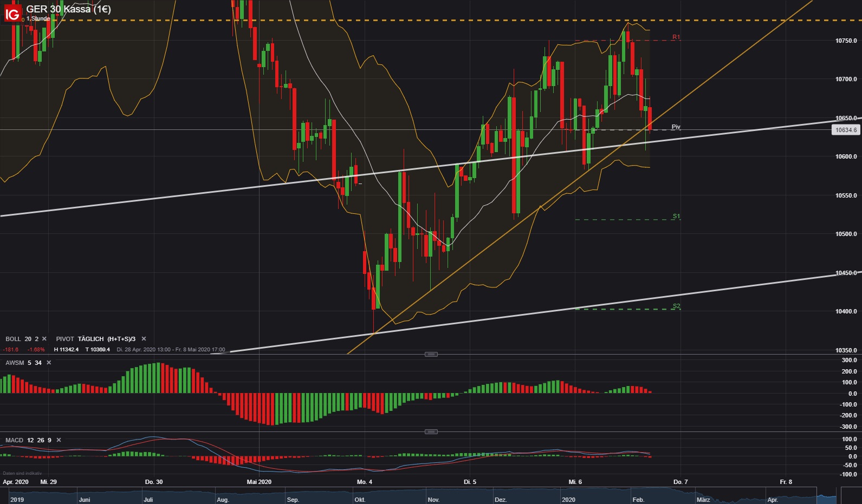Select the R1 pivot resistance label
The image size is (862, 504).
pyautogui.click(x=676, y=37)
